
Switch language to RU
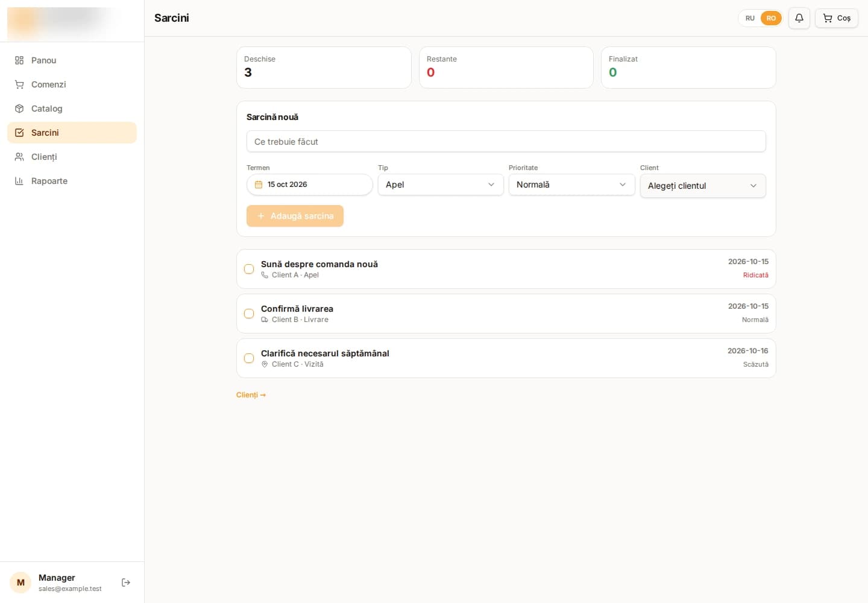pos(750,18)
